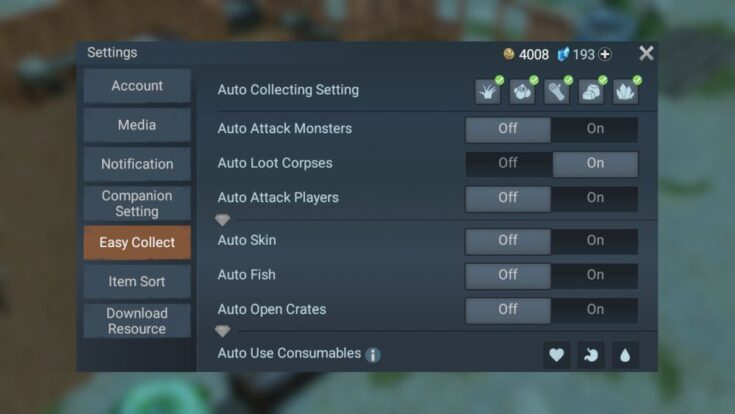Switch to the Companion Setting tab

point(137,203)
